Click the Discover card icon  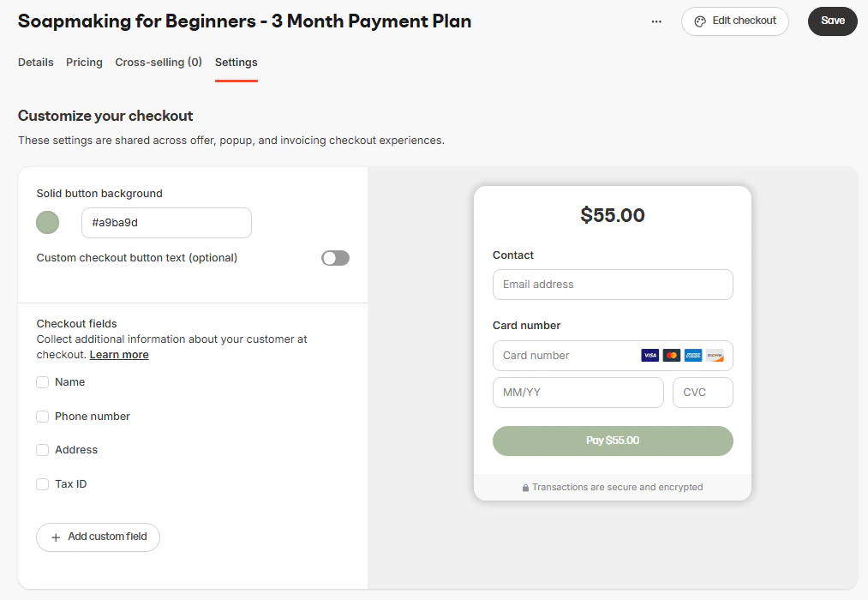[x=715, y=356]
